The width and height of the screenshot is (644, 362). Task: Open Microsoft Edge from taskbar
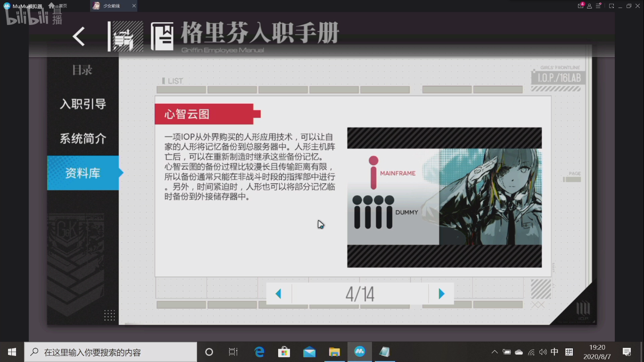coord(259,352)
